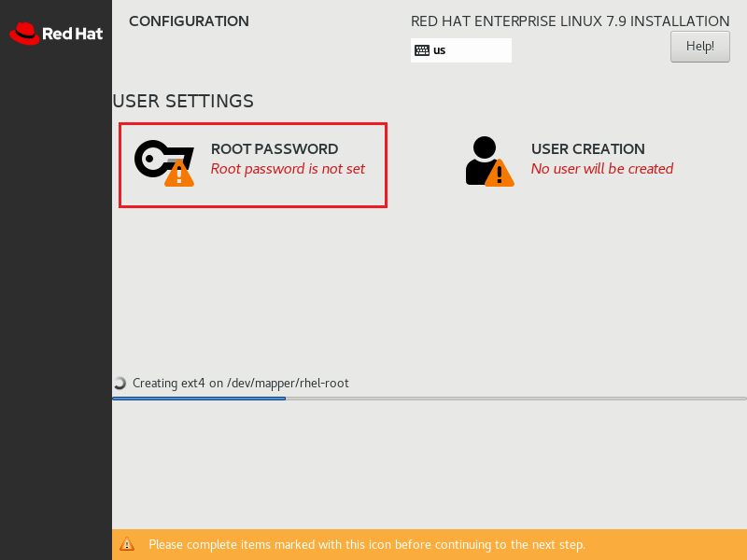Click the Root Password key icon
This screenshot has height=560, width=747.
pyautogui.click(x=164, y=162)
